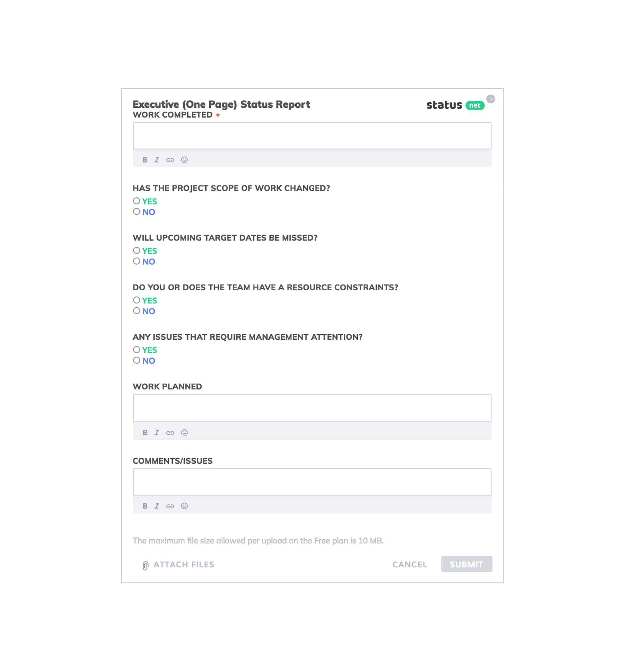The width and height of the screenshot is (625, 672).
Task: Cancel the status report submission
Action: tap(409, 564)
